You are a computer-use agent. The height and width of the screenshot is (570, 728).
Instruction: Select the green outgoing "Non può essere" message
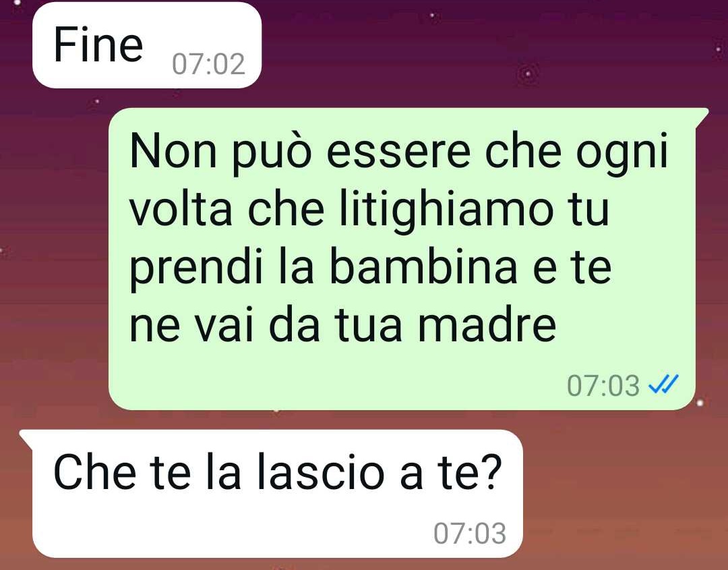402,259
